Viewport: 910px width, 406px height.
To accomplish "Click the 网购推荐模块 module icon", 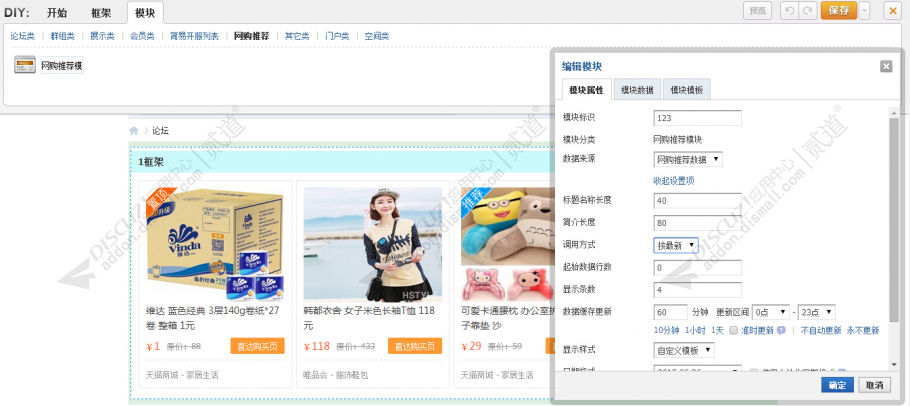I will [25, 66].
